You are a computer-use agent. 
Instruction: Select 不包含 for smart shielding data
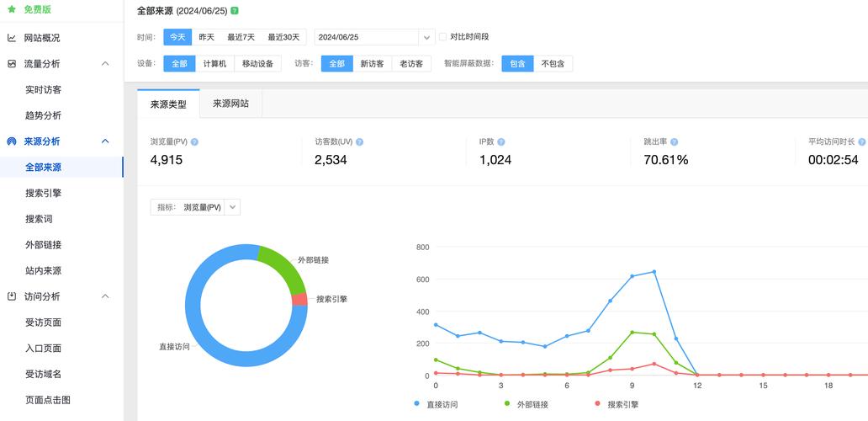[553, 64]
